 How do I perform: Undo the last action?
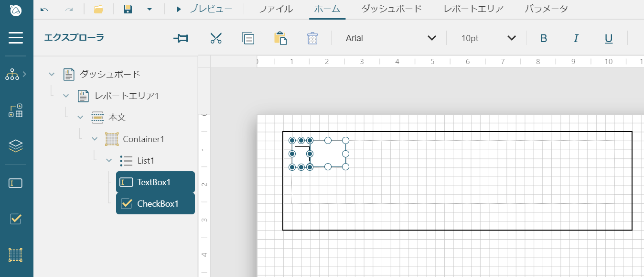pyautogui.click(x=44, y=9)
